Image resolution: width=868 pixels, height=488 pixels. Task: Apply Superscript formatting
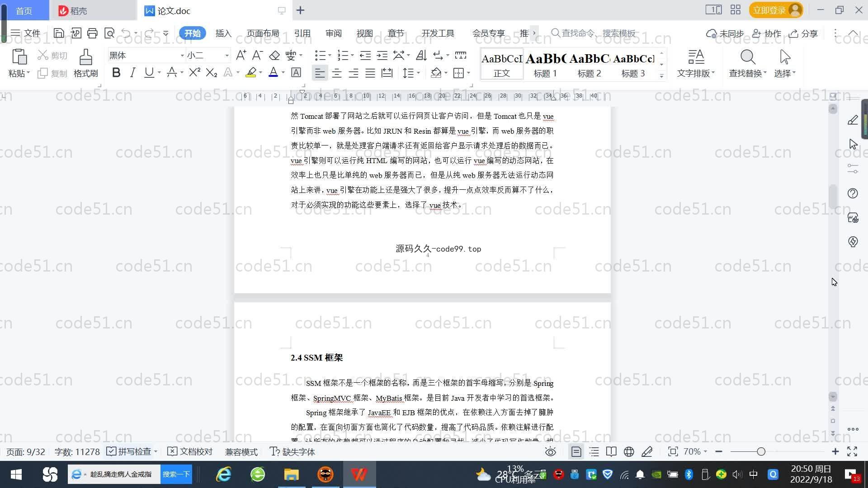194,72
